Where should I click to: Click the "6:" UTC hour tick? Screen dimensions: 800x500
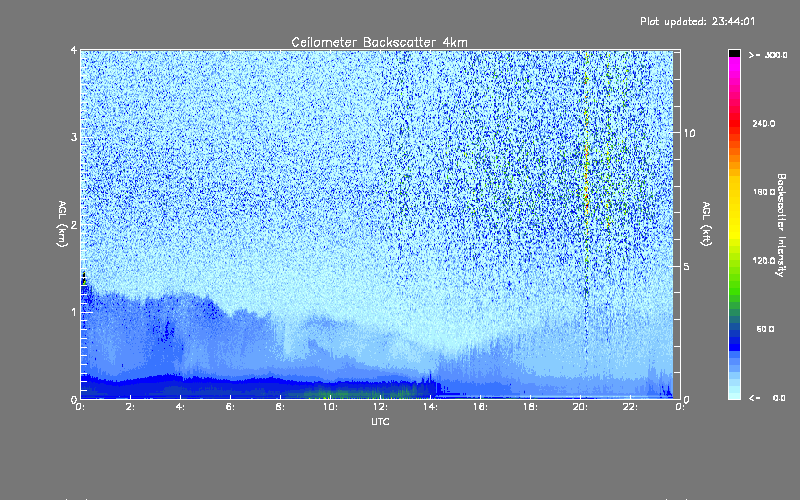(230, 407)
